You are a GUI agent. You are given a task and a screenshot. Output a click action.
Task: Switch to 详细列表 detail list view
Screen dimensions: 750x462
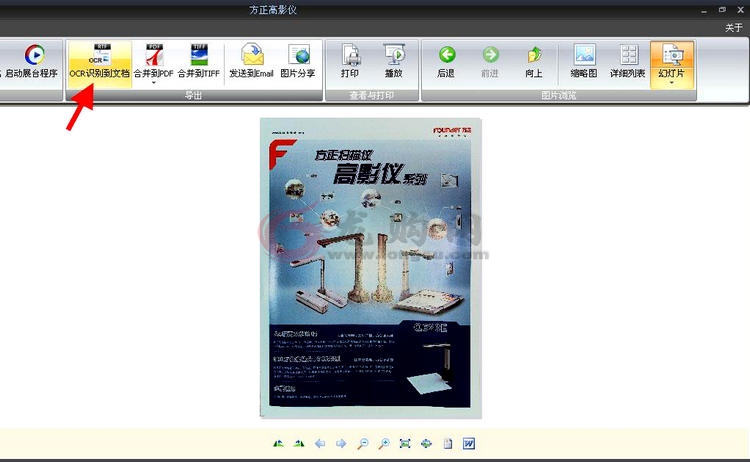(x=628, y=61)
